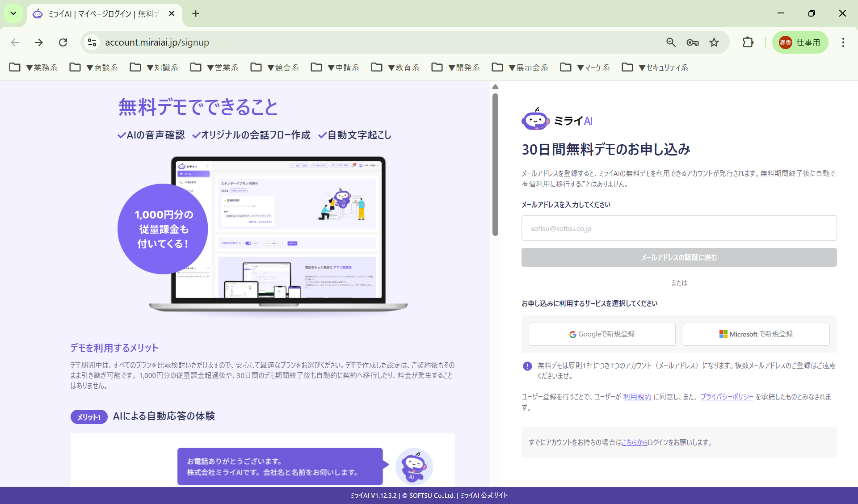Open the zoom magnifier icon in address bar

tap(671, 42)
